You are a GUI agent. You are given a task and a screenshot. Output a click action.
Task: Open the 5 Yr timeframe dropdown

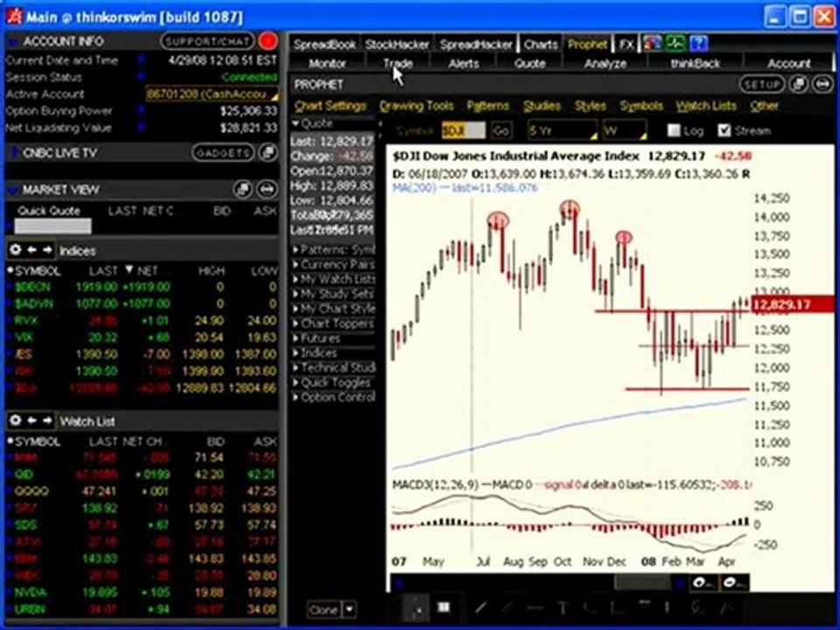click(562, 130)
